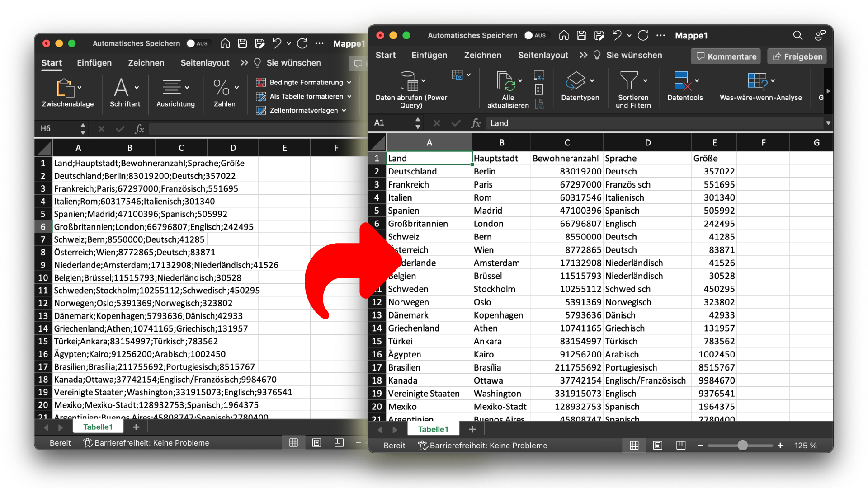Click the Datentypen icon
Screen dimensions: 868x488
[x=576, y=81]
